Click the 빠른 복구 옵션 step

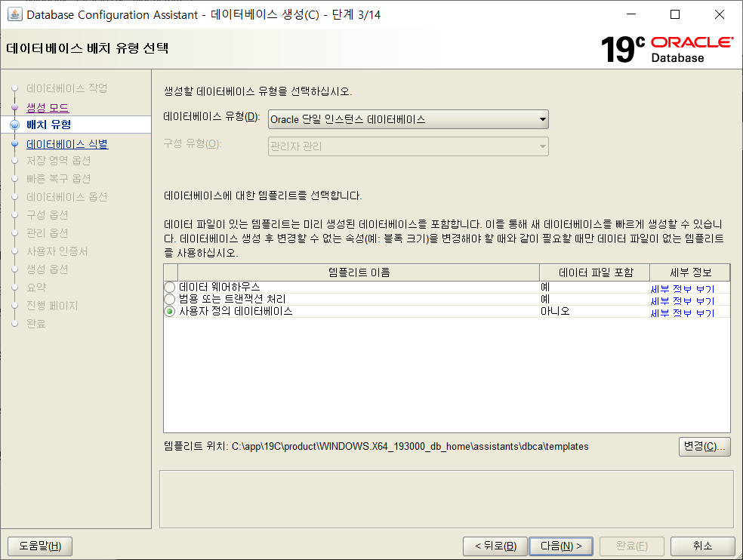pyautogui.click(x=58, y=179)
